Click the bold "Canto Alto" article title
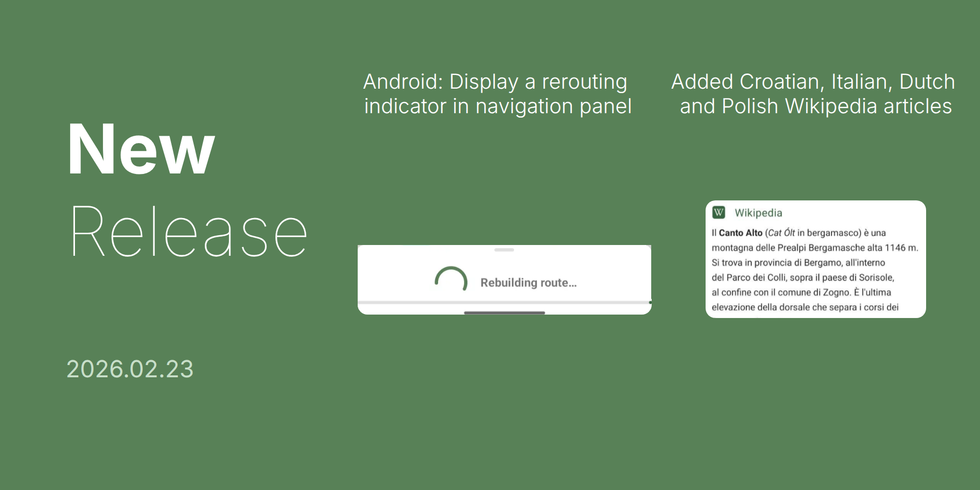Screen dimensions: 980x490 coord(740,233)
